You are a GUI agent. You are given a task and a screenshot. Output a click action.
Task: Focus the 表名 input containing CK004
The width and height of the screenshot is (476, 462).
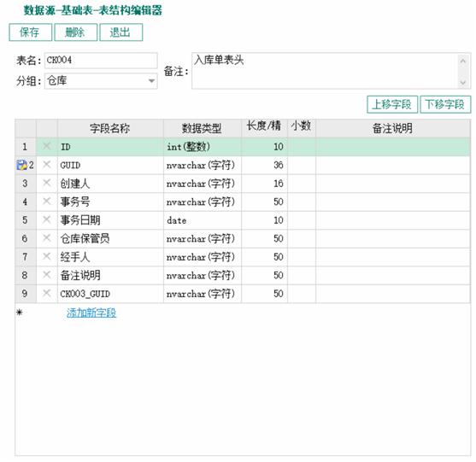click(x=101, y=61)
